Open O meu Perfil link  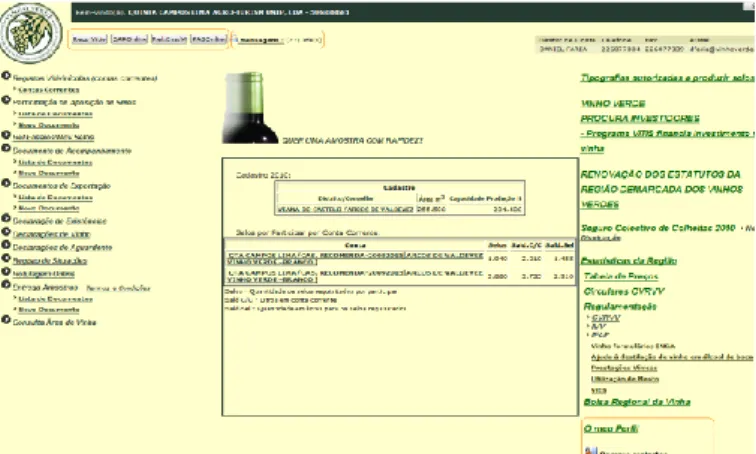[611, 428]
